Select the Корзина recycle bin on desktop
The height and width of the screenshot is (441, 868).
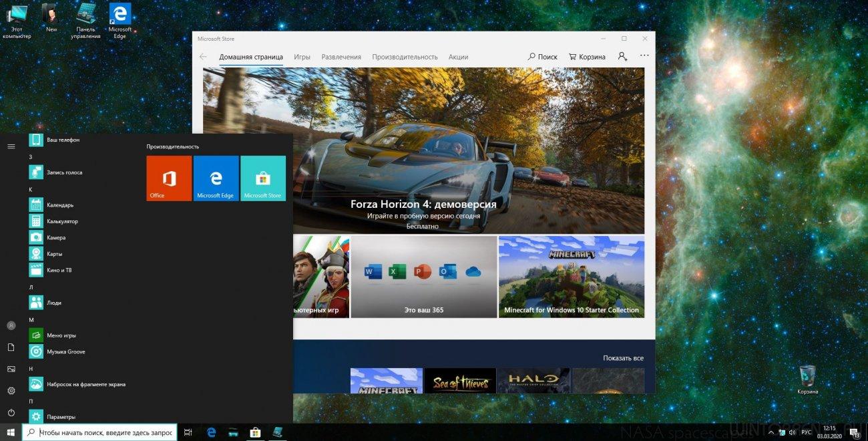click(x=807, y=380)
